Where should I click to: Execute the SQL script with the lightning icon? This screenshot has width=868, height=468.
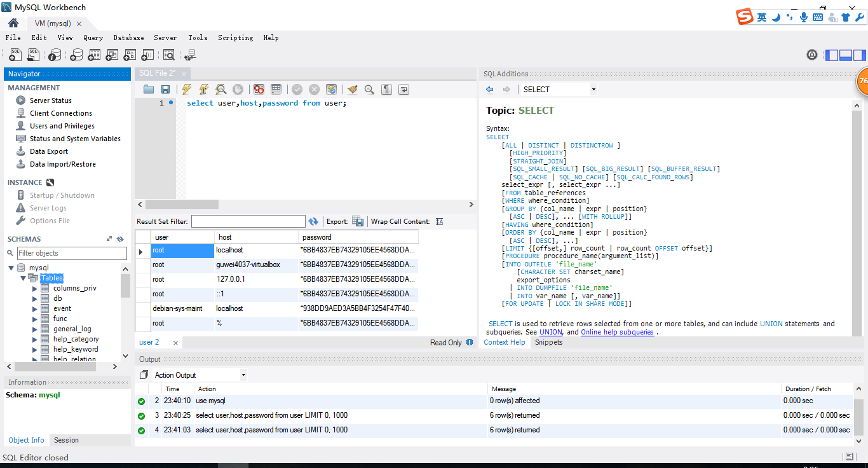pos(186,89)
